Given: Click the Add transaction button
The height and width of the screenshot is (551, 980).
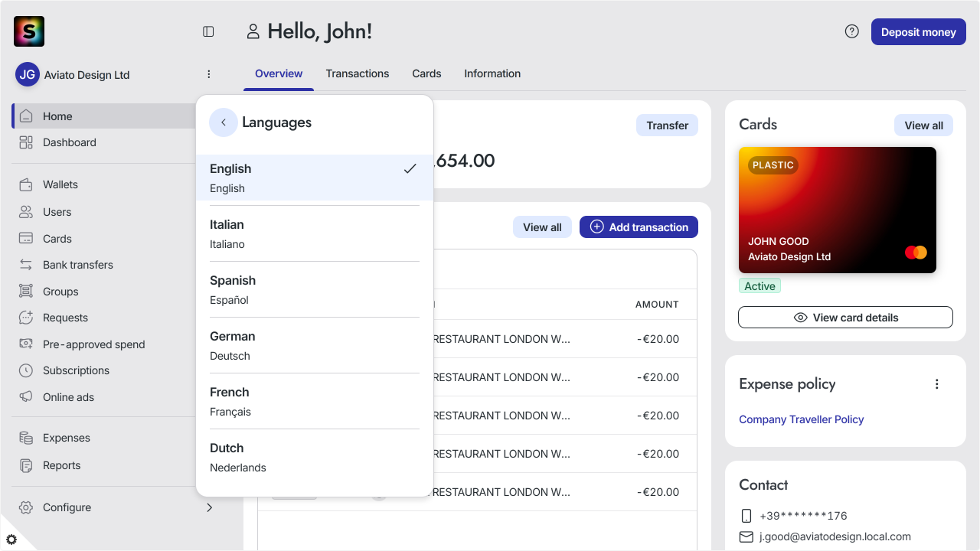Looking at the screenshot, I should pos(639,227).
